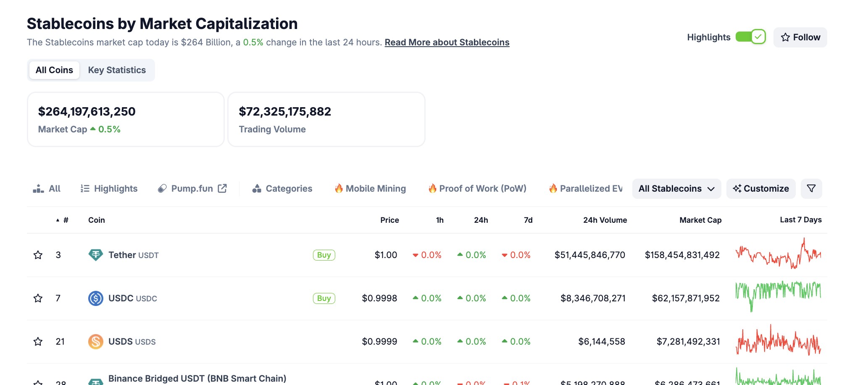The image size is (868, 385).
Task: Click the USDS coin logo
Action: 96,341
